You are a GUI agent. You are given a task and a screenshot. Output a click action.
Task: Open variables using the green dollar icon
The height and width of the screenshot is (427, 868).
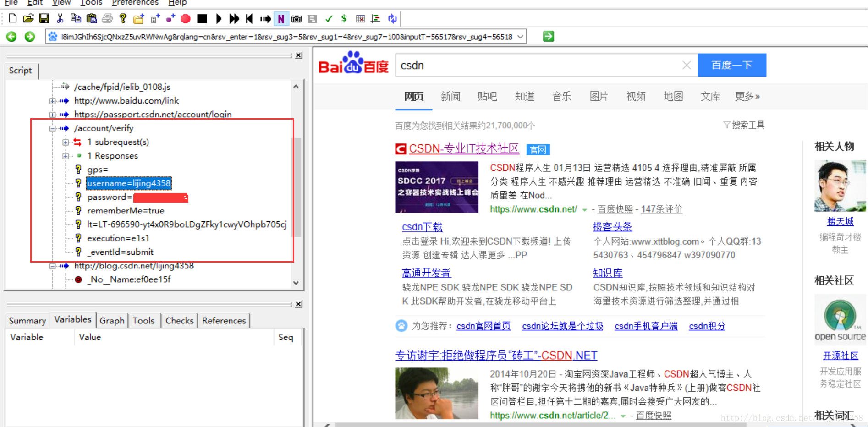click(x=344, y=18)
